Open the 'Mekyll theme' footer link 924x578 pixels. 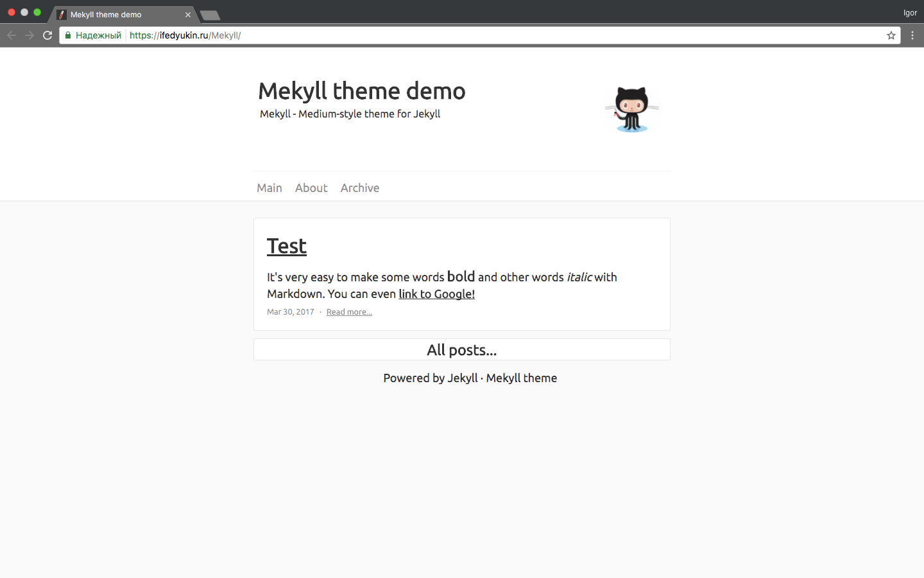[x=521, y=378]
